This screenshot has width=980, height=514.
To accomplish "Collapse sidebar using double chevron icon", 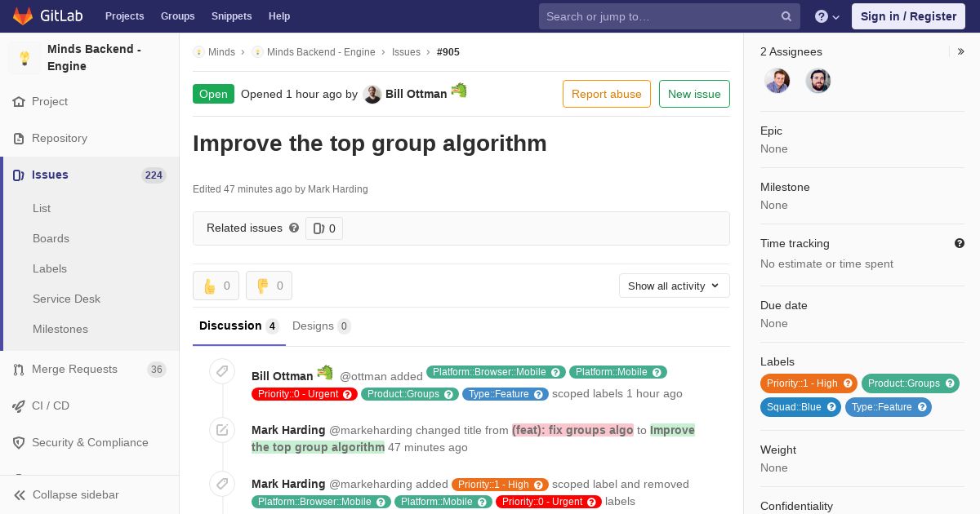I will point(20,495).
